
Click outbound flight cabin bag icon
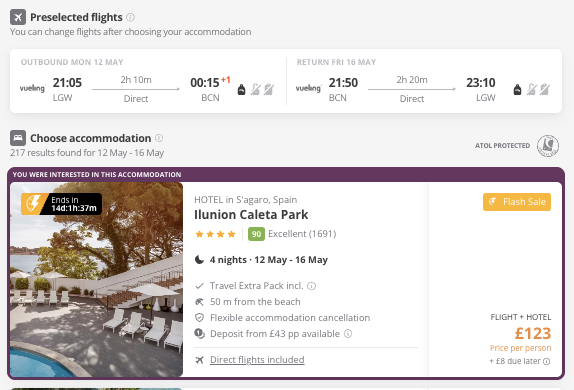pyautogui.click(x=241, y=89)
